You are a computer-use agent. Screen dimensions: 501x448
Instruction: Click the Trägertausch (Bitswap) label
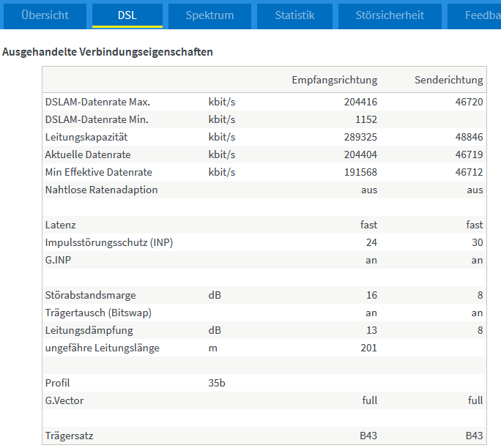(98, 313)
